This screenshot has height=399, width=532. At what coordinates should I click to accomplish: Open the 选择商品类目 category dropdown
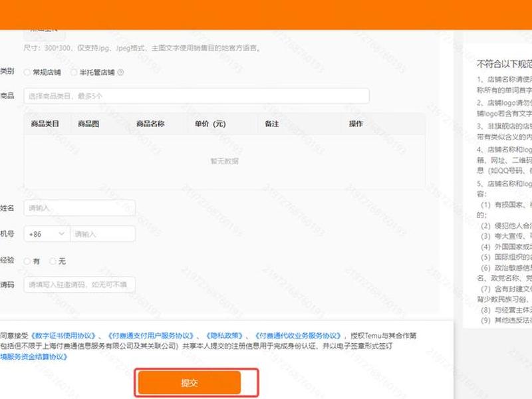tap(196, 96)
